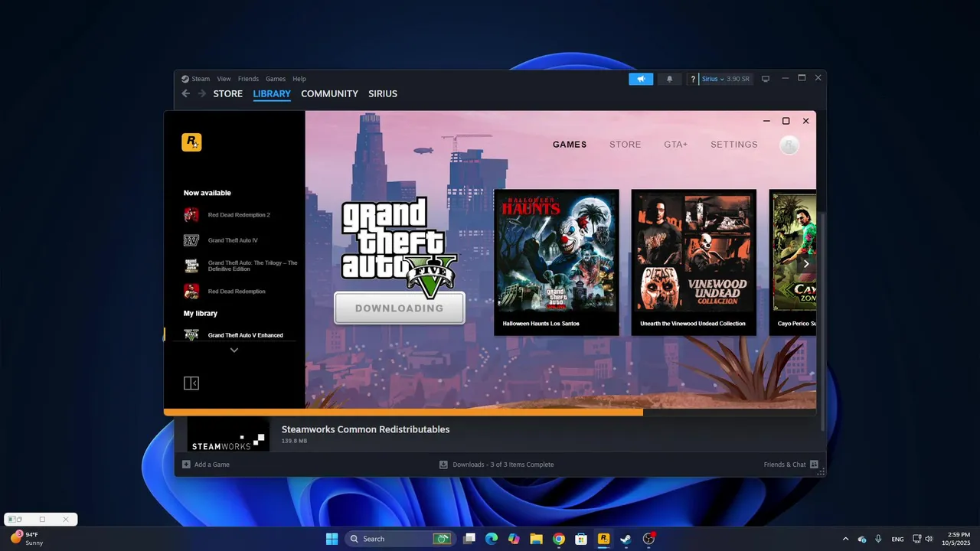Screen dimensions: 980x551
Task: Open Unearth the Vinewood Undead Collection card
Action: (x=694, y=262)
